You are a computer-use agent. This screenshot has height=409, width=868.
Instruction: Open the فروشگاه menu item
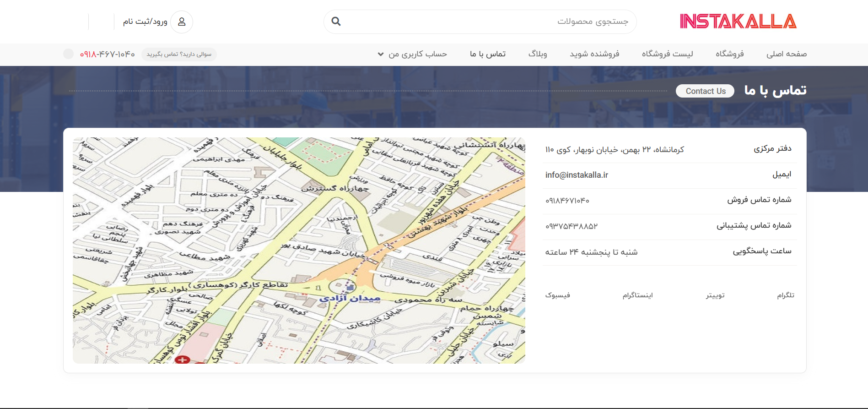[729, 54]
